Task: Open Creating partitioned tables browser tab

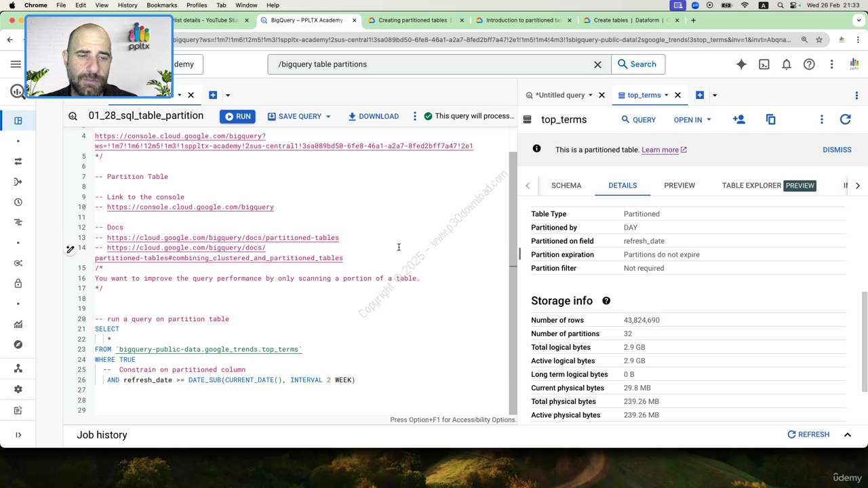Action: click(x=412, y=20)
